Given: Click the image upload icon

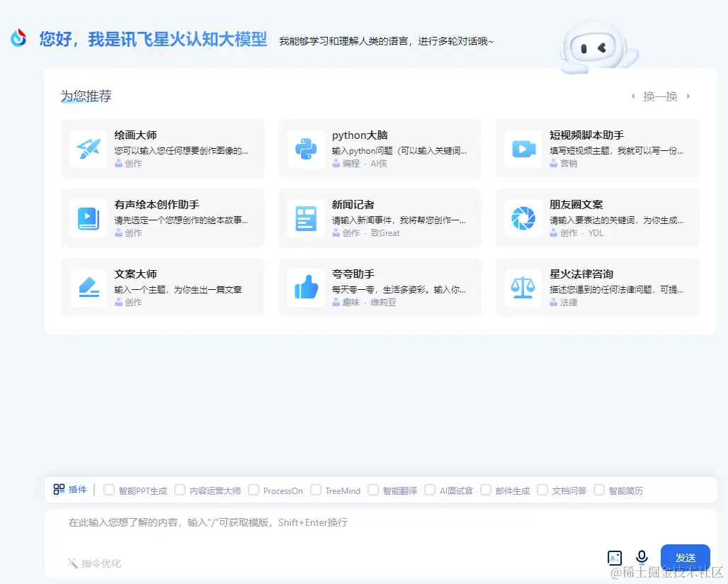Looking at the screenshot, I should point(615,558).
